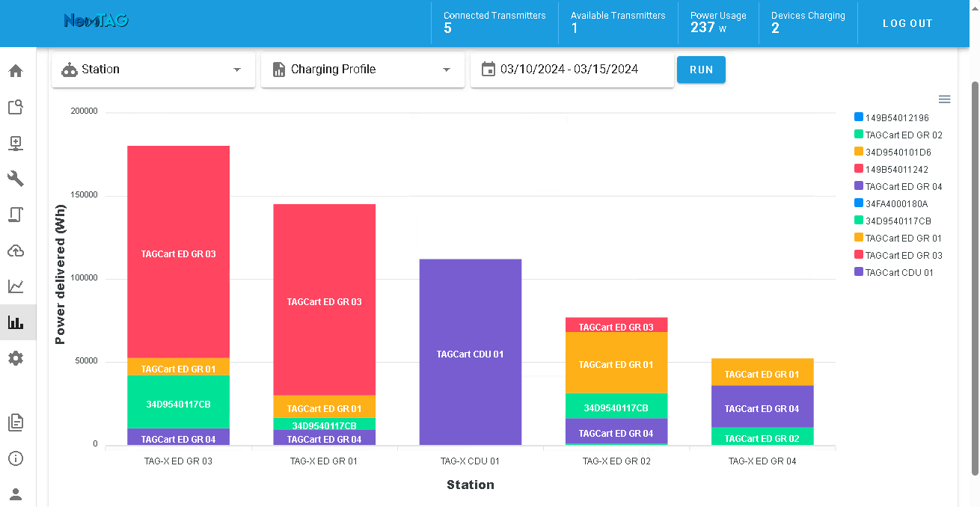Open the settings gear in sidebar

(x=16, y=358)
